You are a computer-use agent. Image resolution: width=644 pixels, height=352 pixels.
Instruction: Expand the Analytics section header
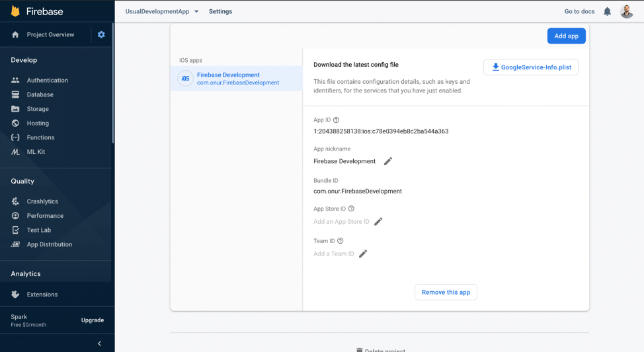26,273
